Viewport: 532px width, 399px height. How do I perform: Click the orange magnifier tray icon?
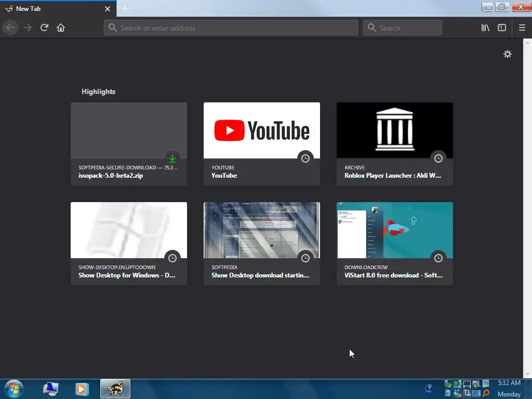pyautogui.click(x=486, y=393)
